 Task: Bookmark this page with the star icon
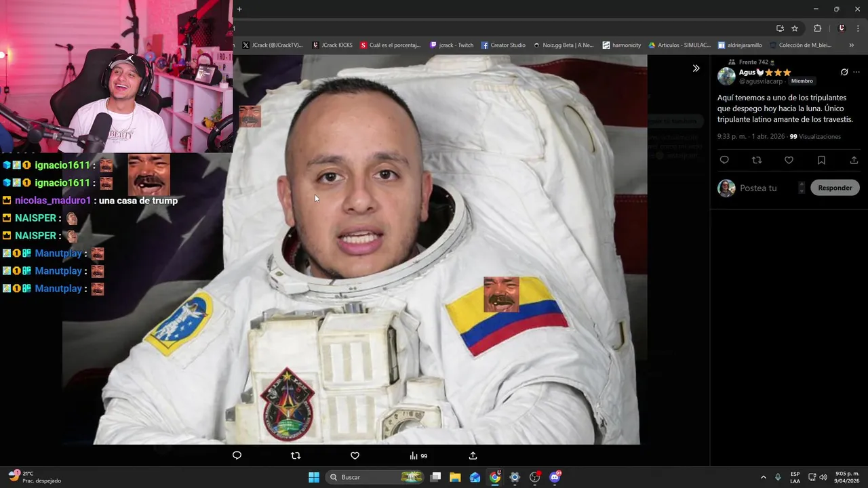click(x=795, y=28)
